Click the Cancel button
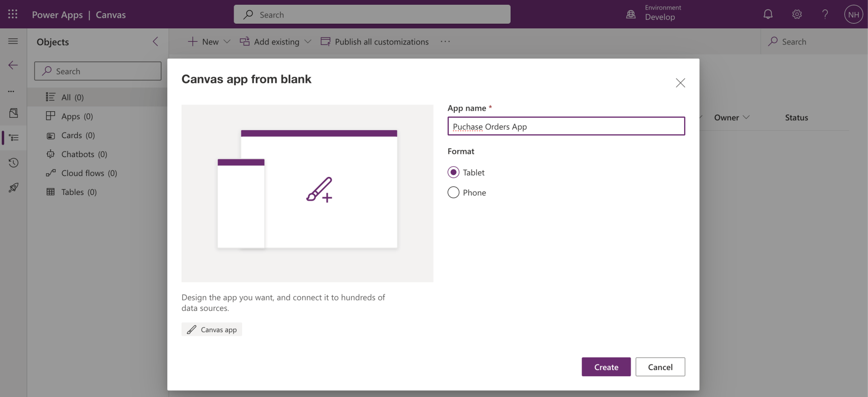Screen dimensions: 868x397 (x=660, y=367)
